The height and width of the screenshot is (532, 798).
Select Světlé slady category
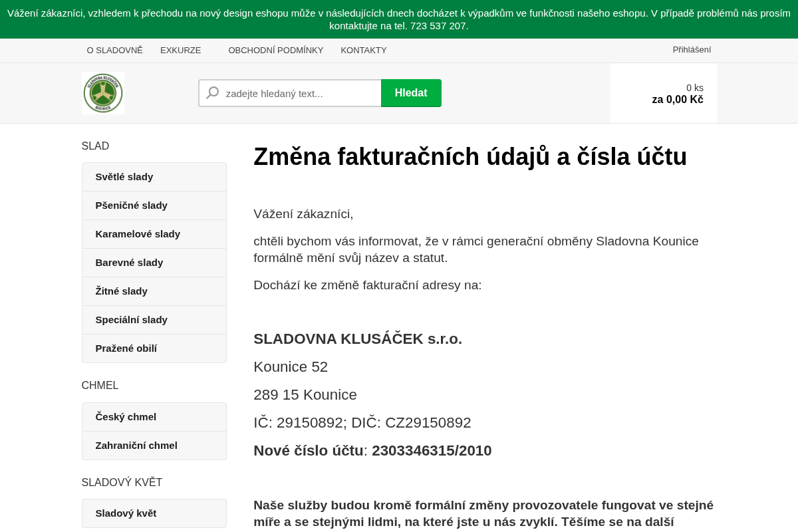tap(154, 177)
